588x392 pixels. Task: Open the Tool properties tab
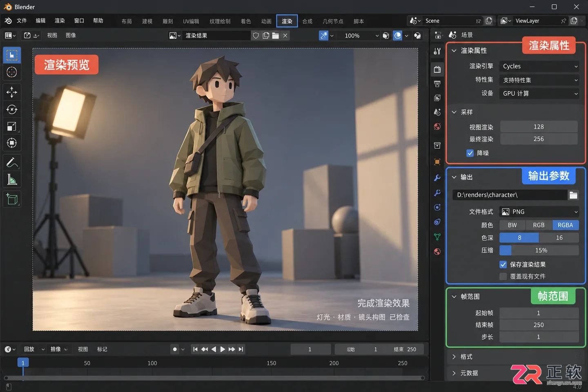coord(437,51)
